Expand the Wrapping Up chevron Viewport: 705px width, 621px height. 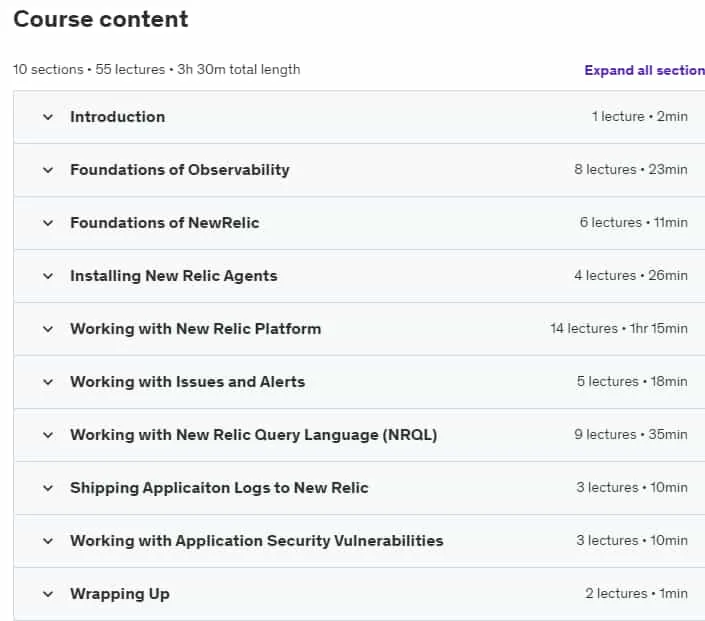48,594
